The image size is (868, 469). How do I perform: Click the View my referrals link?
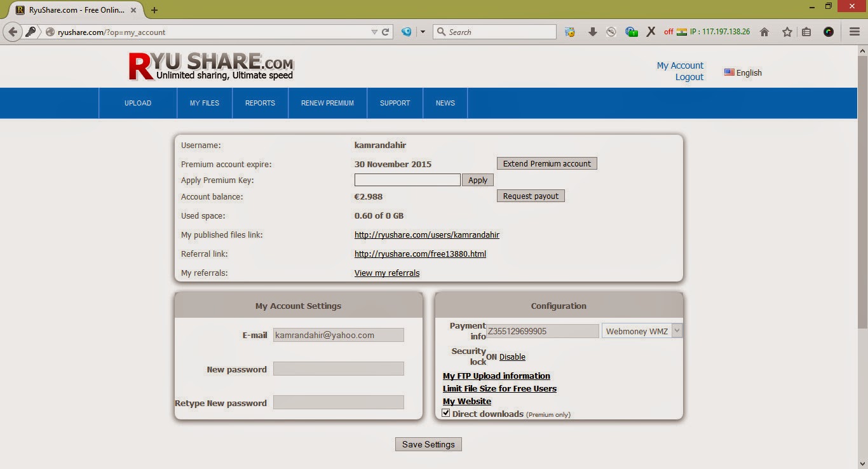(x=387, y=273)
